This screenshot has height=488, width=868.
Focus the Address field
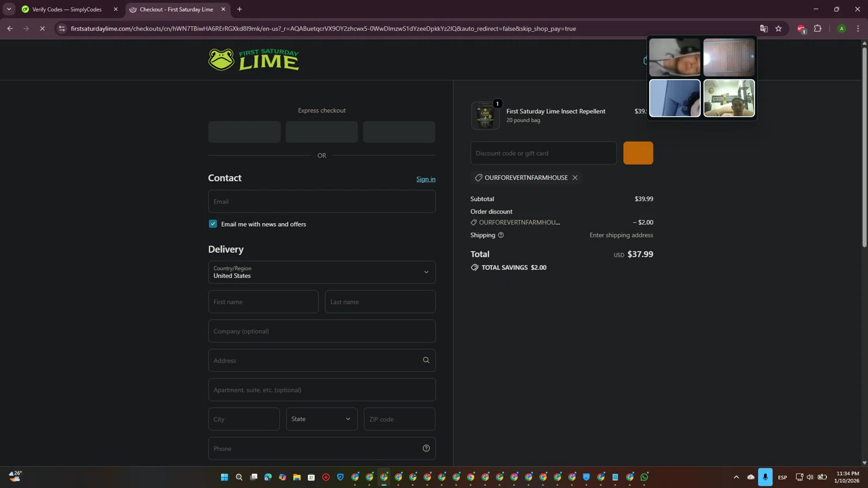(x=322, y=360)
